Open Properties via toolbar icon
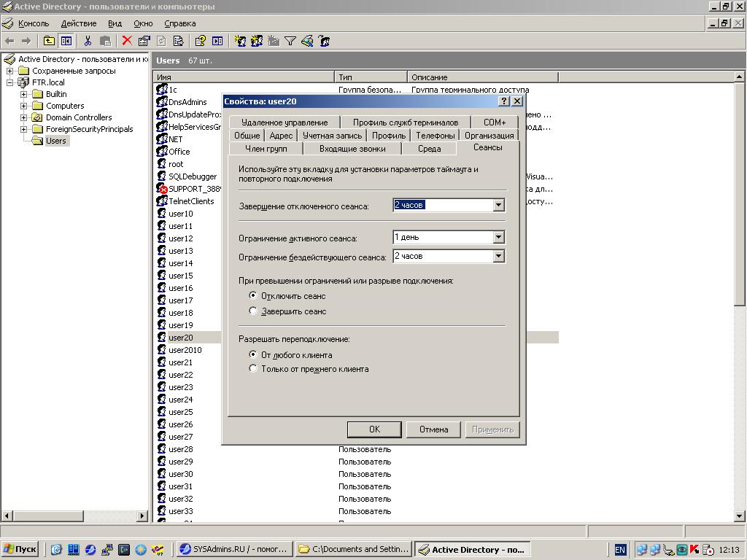 pyautogui.click(x=144, y=41)
